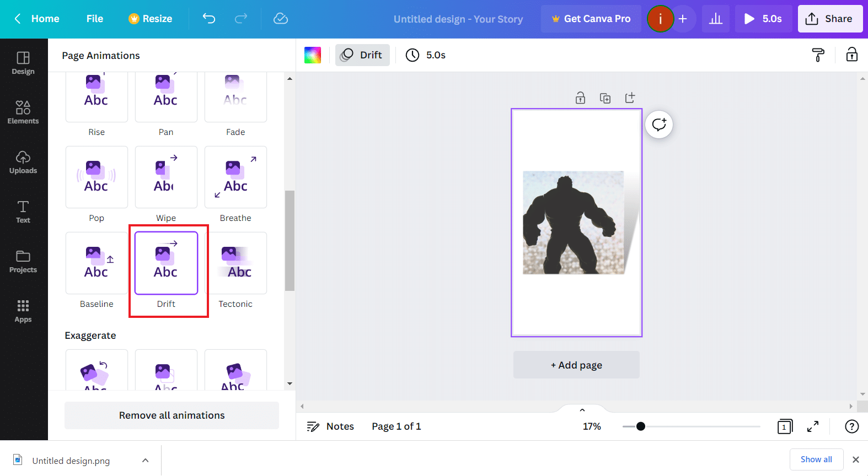
Task: Click the 17% zoom level
Action: [x=592, y=426]
